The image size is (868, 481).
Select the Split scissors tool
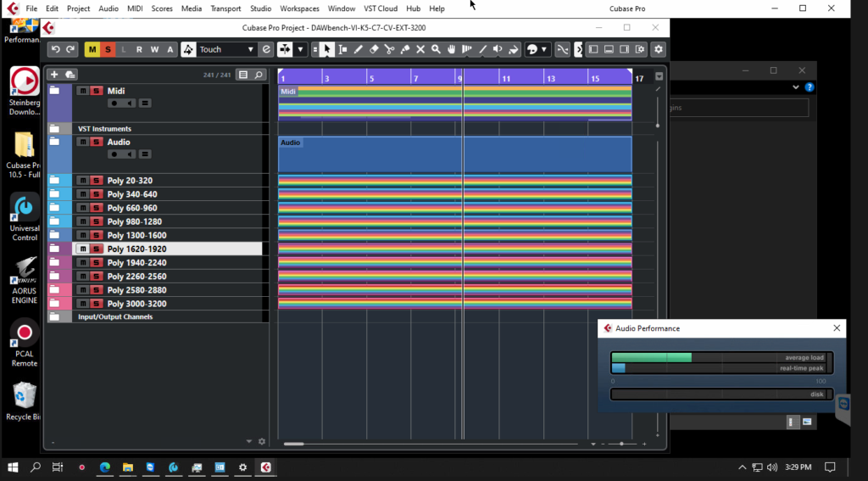[389, 49]
